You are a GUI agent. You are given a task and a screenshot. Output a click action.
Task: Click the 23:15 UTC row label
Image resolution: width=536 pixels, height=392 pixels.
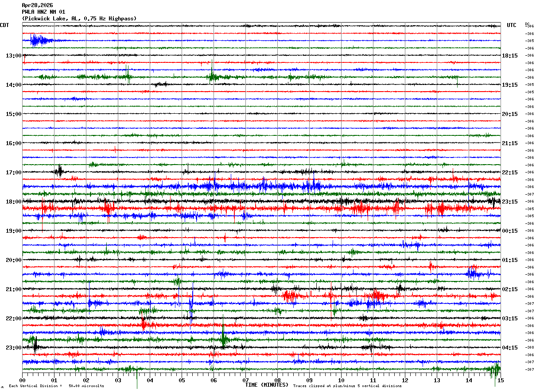[x=510, y=202]
